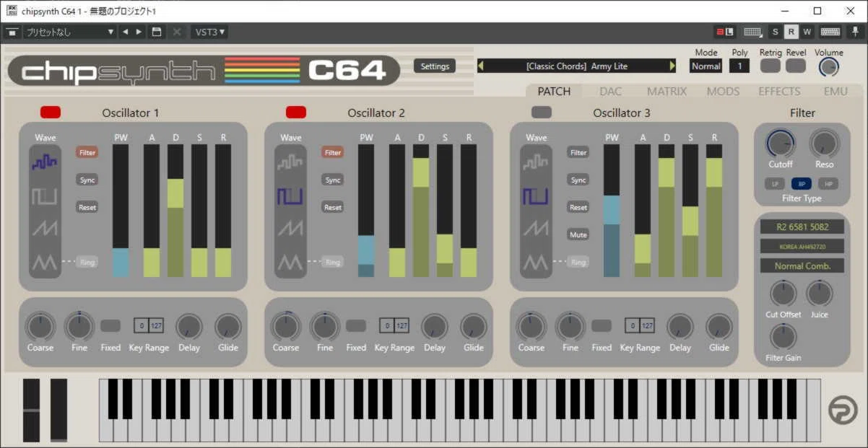This screenshot has width=868, height=448.
Task: Select the square waveform in Oscillator 2
Action: (290, 196)
